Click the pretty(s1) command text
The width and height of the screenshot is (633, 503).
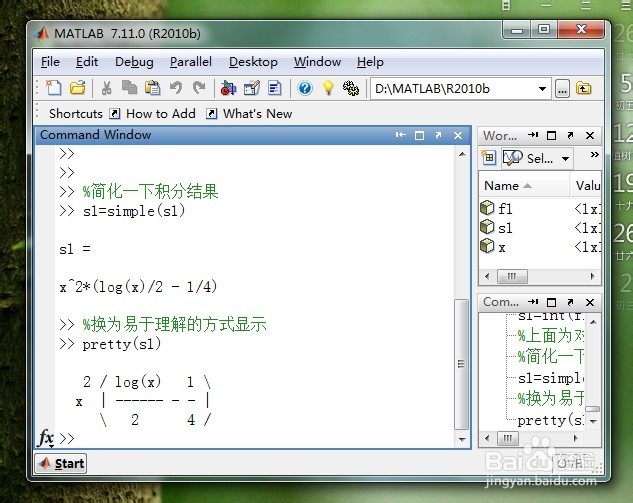[122, 344]
